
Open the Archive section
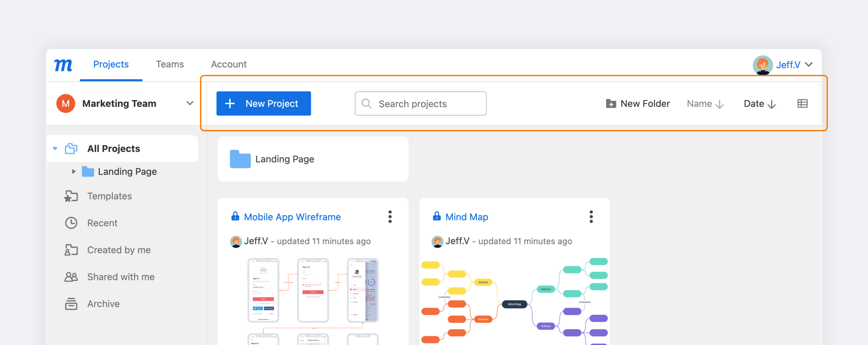point(103,303)
